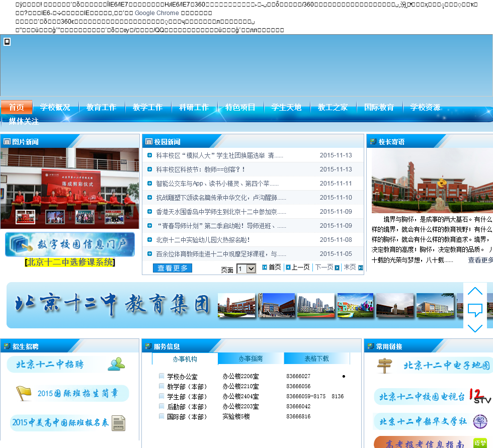The height and width of the screenshot is (448, 493).
Task: Select the fourth photo news thumbnail
Action: 115,217
